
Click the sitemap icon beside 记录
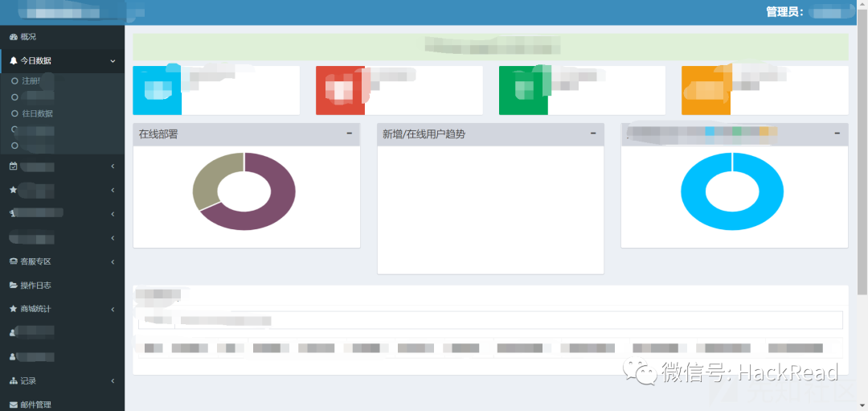click(14, 380)
